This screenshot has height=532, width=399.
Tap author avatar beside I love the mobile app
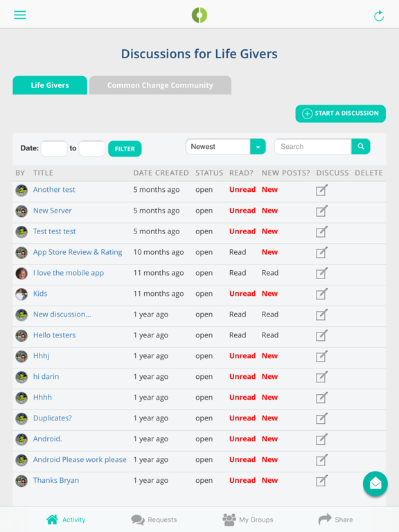click(x=21, y=273)
